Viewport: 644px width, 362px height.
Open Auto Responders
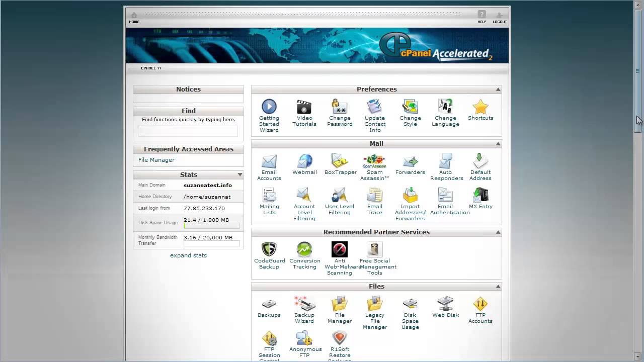[x=446, y=167]
